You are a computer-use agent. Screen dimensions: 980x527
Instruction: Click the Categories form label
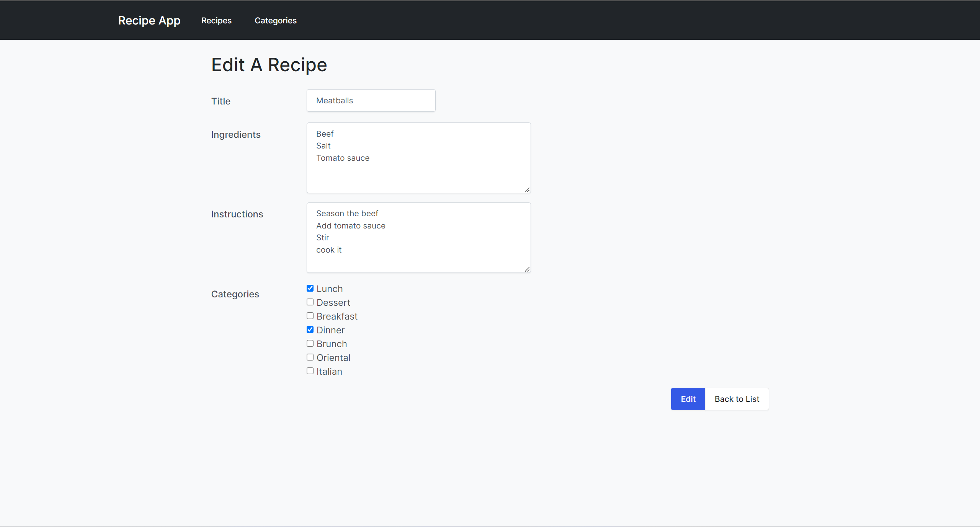coord(235,294)
